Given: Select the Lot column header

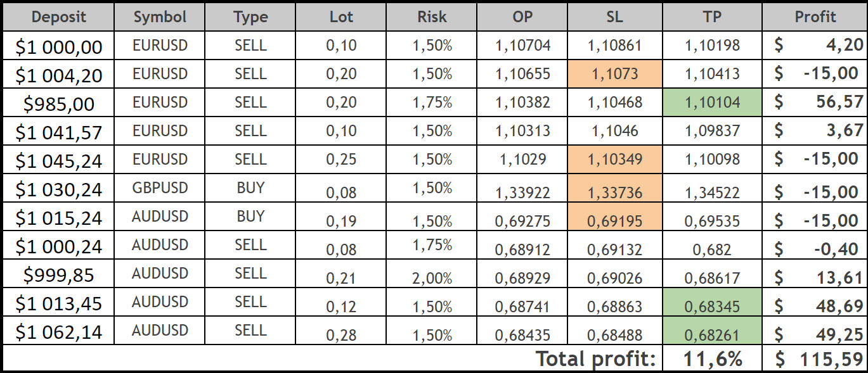Looking at the screenshot, I should [341, 17].
